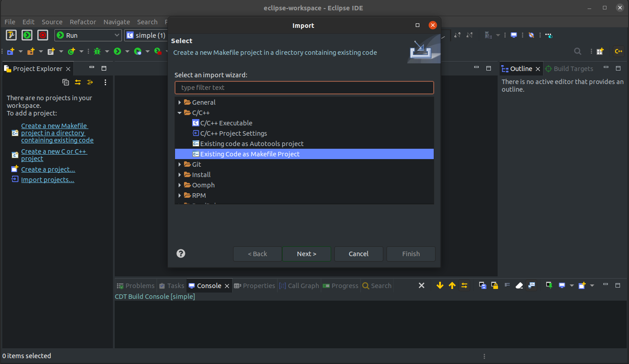The image size is (629, 364).
Task: Open Project Explorer filter and customization icon
Action: click(x=90, y=82)
